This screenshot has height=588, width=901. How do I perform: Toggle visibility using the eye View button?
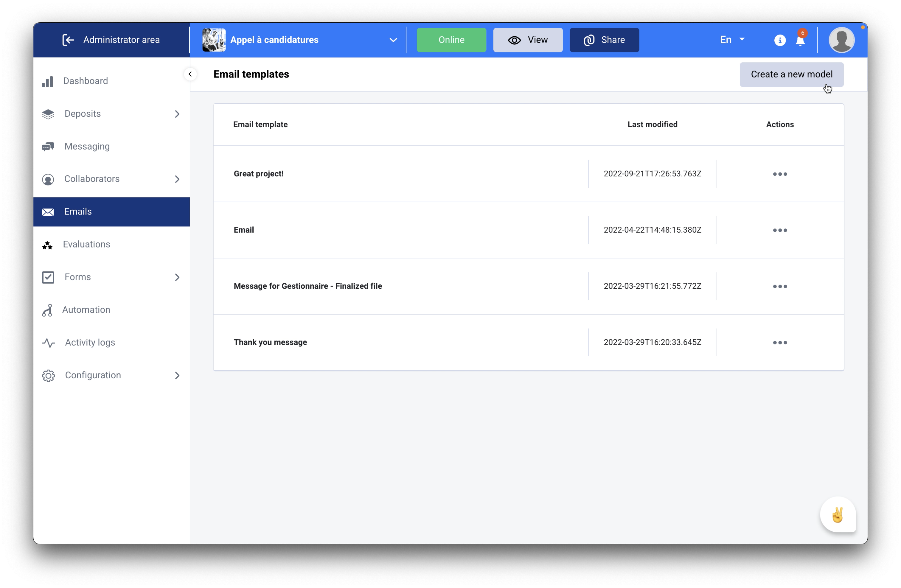[528, 40]
